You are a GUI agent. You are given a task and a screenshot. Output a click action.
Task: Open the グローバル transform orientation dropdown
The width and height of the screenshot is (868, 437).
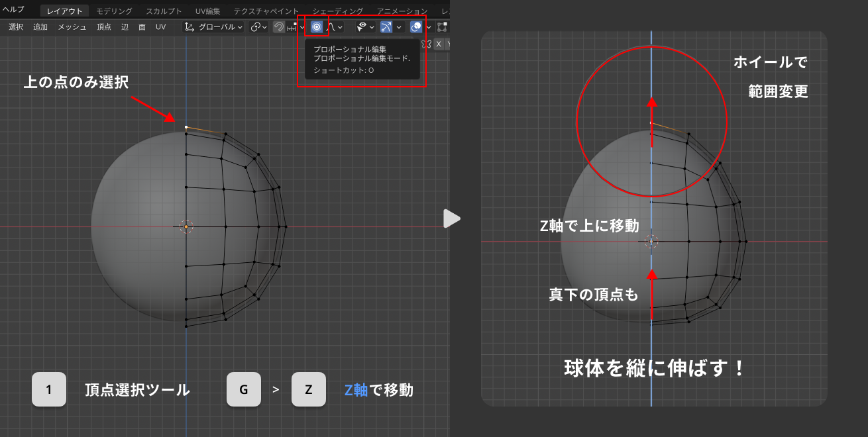coord(213,27)
